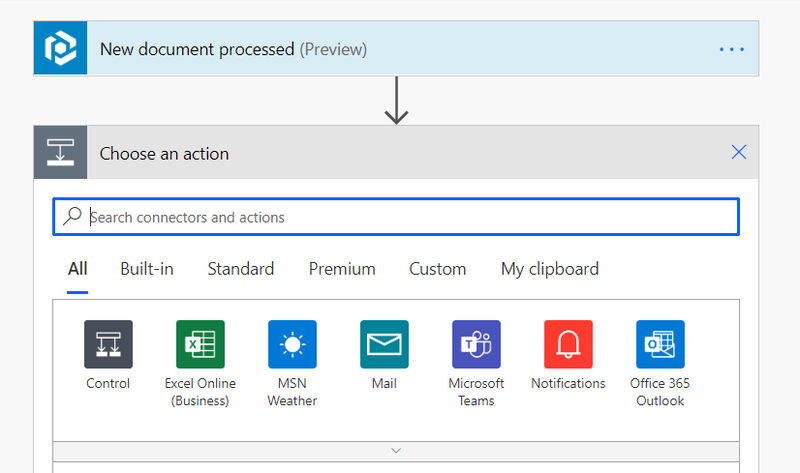Expand the connectors list with chevron

click(x=396, y=451)
